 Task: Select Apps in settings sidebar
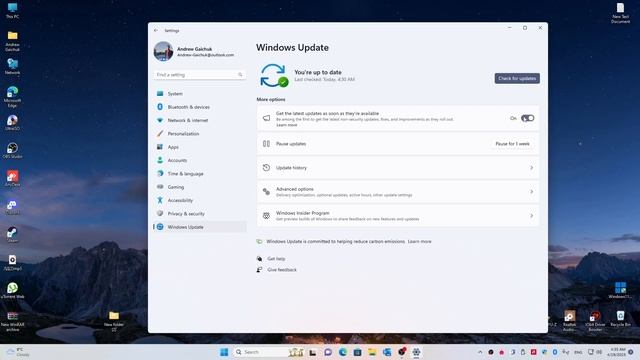[x=200, y=147]
